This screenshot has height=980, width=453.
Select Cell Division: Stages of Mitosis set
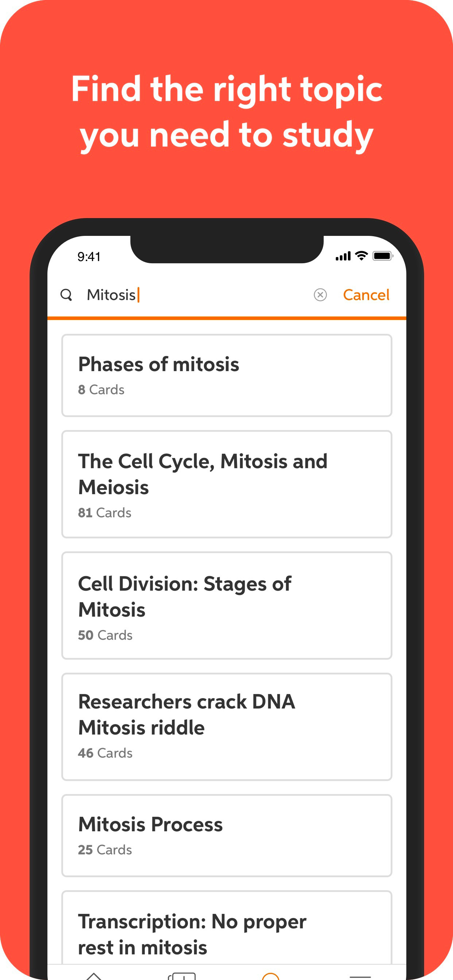coord(226,605)
